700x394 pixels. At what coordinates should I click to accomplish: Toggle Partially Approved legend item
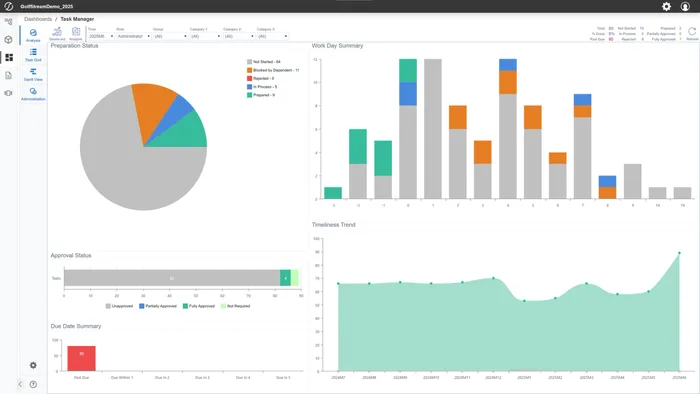pyautogui.click(x=158, y=306)
